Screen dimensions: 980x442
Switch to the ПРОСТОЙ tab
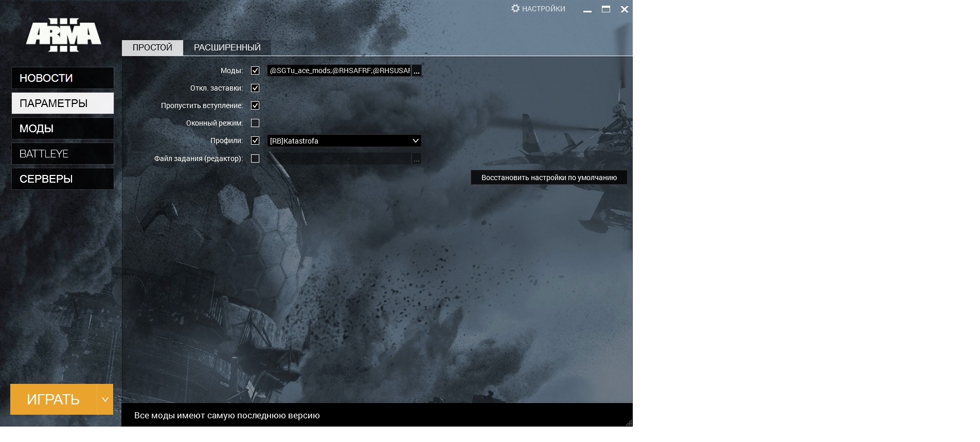[152, 48]
